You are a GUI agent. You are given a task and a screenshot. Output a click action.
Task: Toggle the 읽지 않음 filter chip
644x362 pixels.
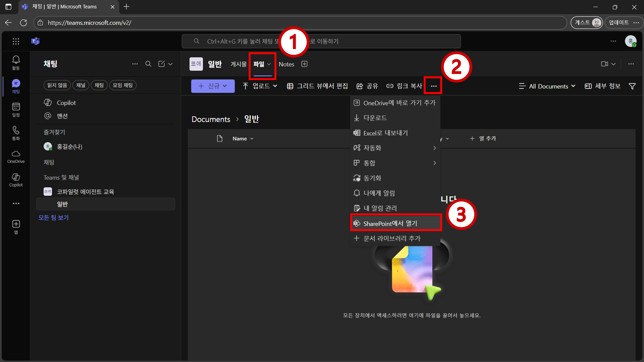[57, 85]
